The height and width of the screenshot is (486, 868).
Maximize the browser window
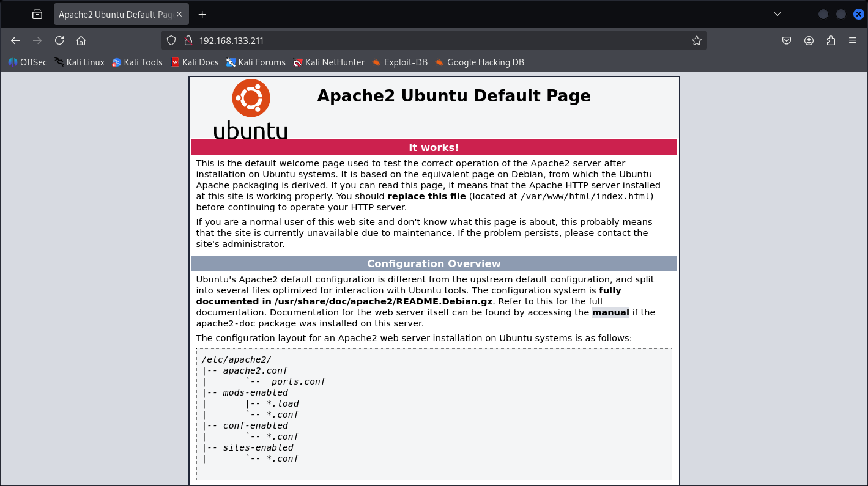pos(841,14)
